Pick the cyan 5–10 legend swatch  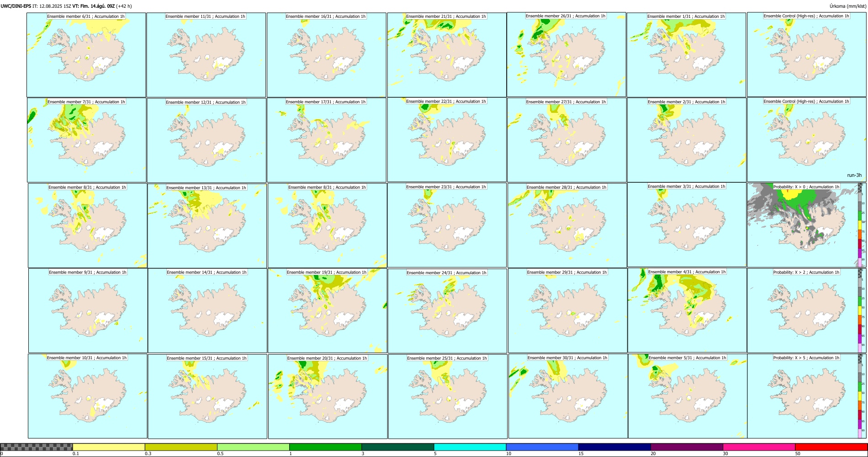click(x=470, y=447)
